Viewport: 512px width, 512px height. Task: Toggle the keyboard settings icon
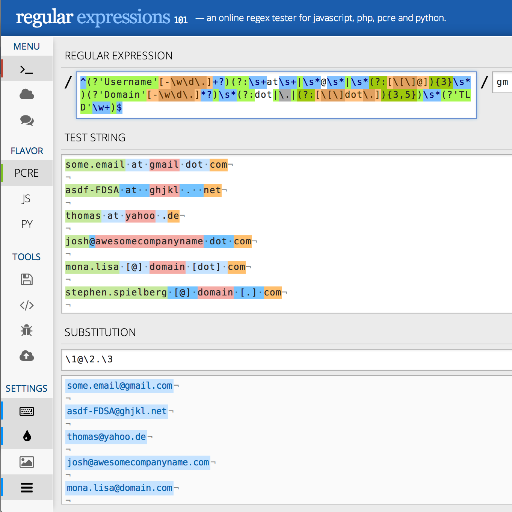[27, 411]
